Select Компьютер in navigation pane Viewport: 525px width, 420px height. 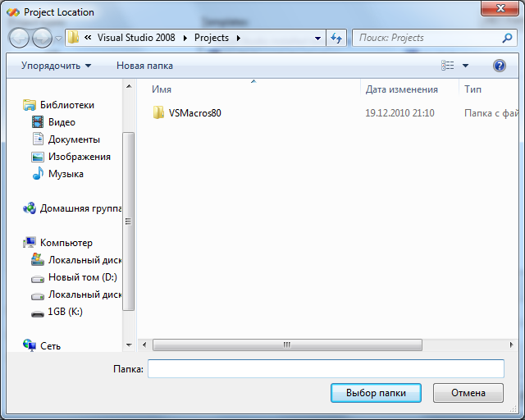[x=66, y=243]
